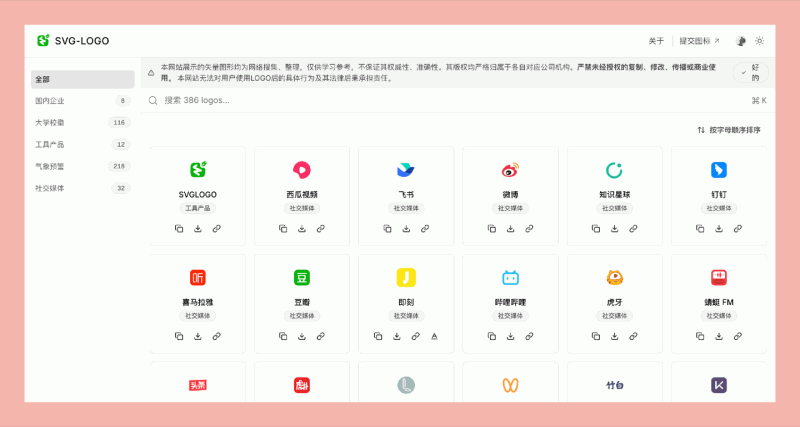Screen dimensions: 800x427
Task: Open link icon on 知识星球 card
Action: pos(633,229)
